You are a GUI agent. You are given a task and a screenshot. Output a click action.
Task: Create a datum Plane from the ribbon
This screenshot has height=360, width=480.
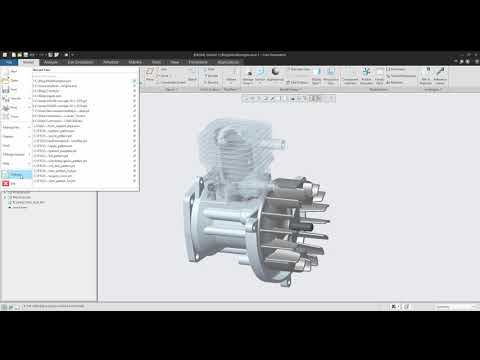tap(150, 74)
